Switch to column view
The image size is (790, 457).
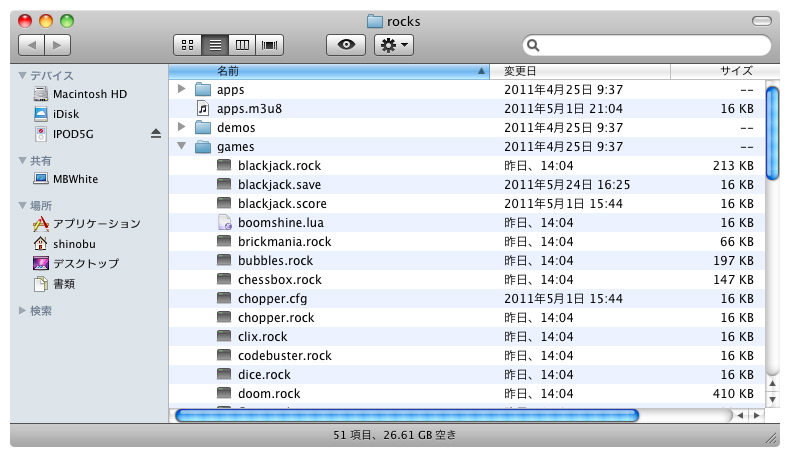(x=241, y=45)
